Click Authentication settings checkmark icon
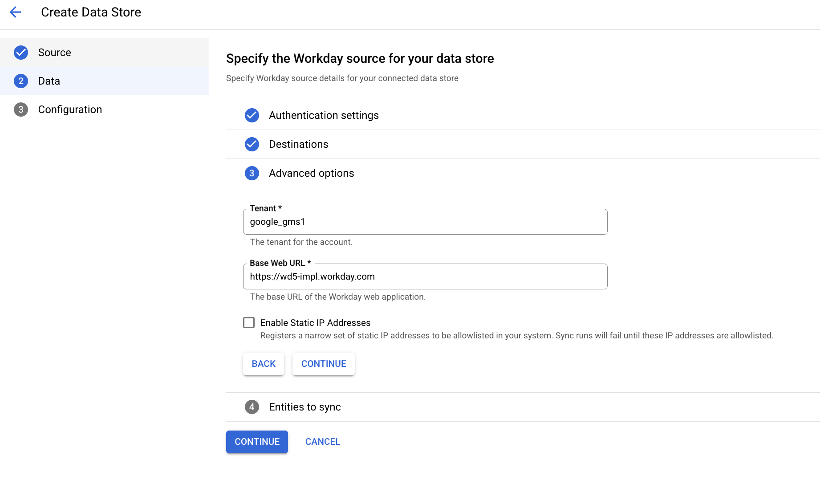Viewport: 820px width, 504px height. (252, 115)
